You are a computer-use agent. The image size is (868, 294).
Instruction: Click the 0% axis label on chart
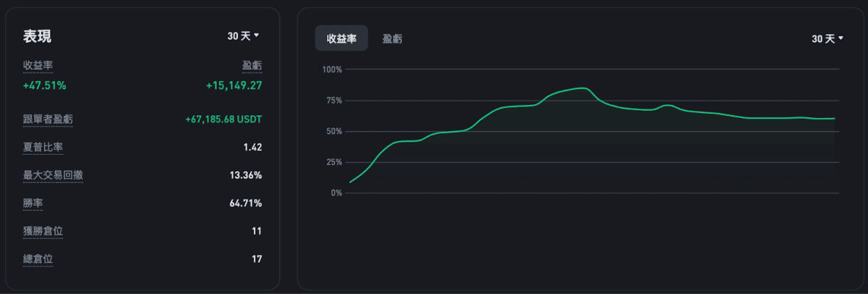coord(336,193)
